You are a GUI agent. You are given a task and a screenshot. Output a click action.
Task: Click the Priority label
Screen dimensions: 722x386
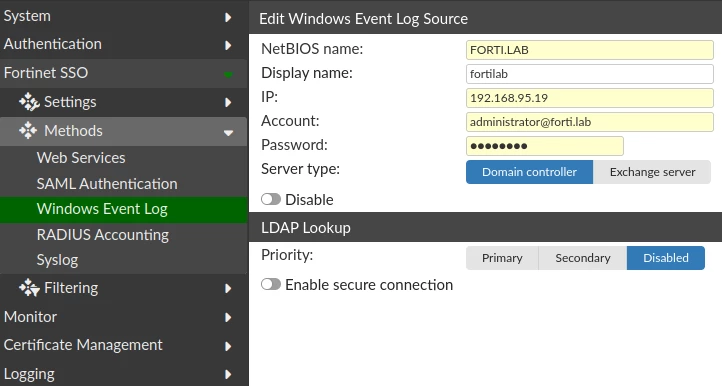(x=287, y=255)
